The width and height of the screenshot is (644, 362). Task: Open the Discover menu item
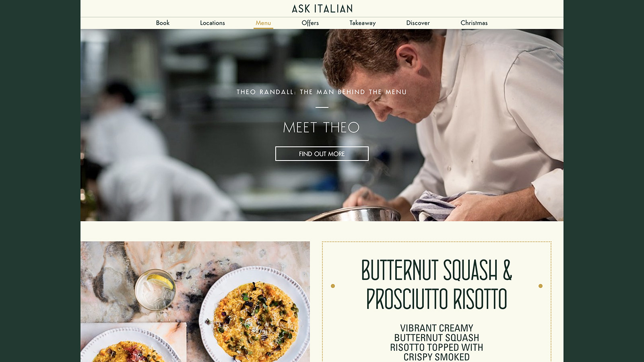pos(418,23)
